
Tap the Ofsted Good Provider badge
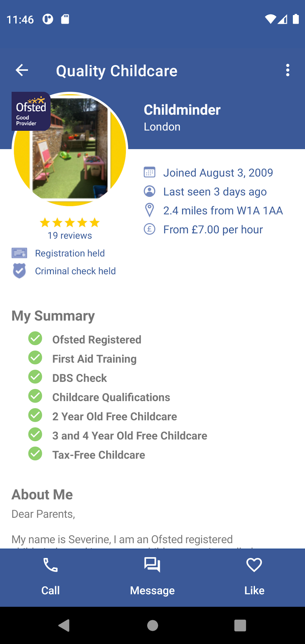coord(31,111)
